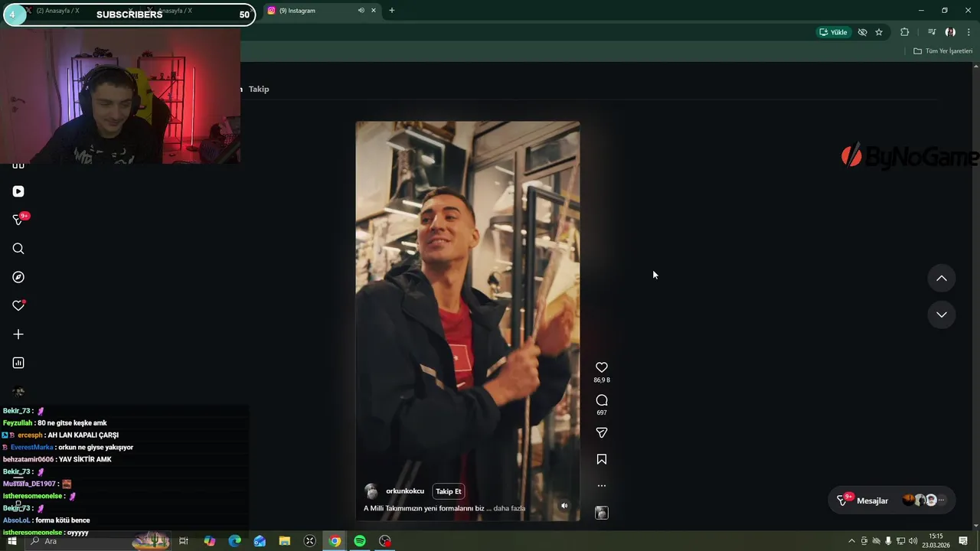Screen dimensions: 980x551
Task: Open the clock showing 15:15
Action: coord(936,541)
